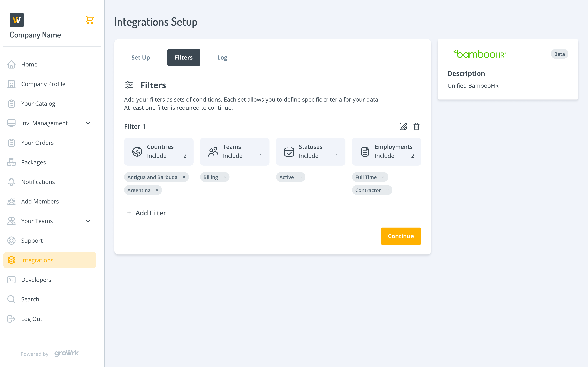Click the Packages boxes icon
This screenshot has height=367, width=588.
[11, 162]
